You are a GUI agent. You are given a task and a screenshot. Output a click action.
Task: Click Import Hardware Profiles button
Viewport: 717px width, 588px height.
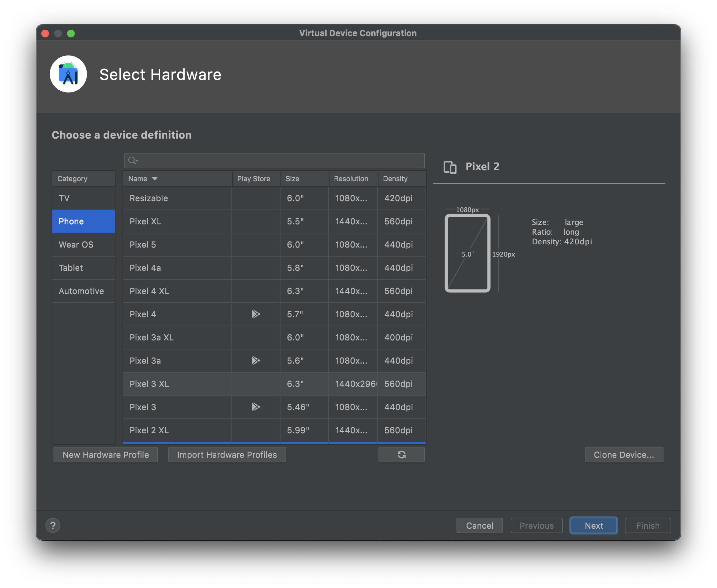[227, 455]
